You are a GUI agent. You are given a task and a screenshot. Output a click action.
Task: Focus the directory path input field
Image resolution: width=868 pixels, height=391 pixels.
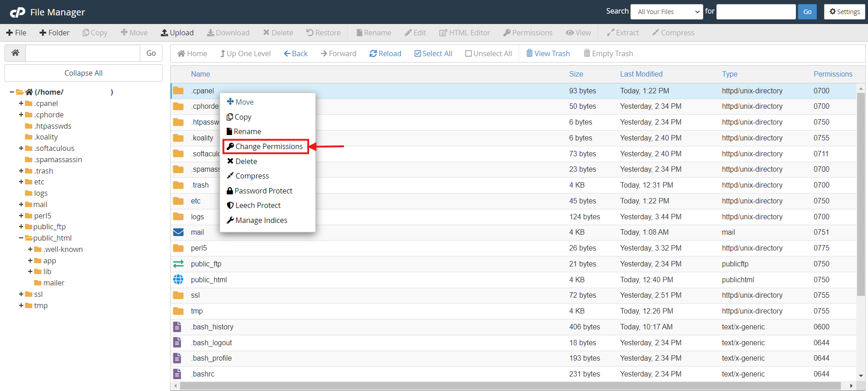pos(83,53)
